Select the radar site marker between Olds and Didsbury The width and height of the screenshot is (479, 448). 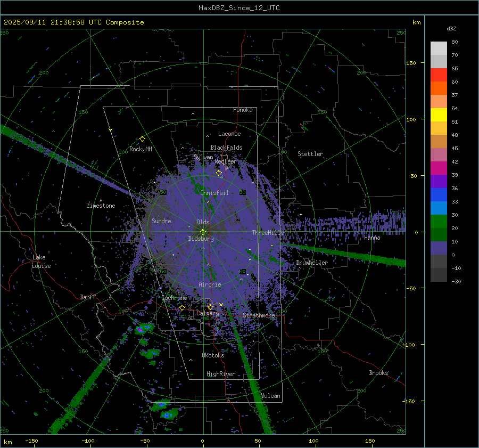click(x=203, y=232)
